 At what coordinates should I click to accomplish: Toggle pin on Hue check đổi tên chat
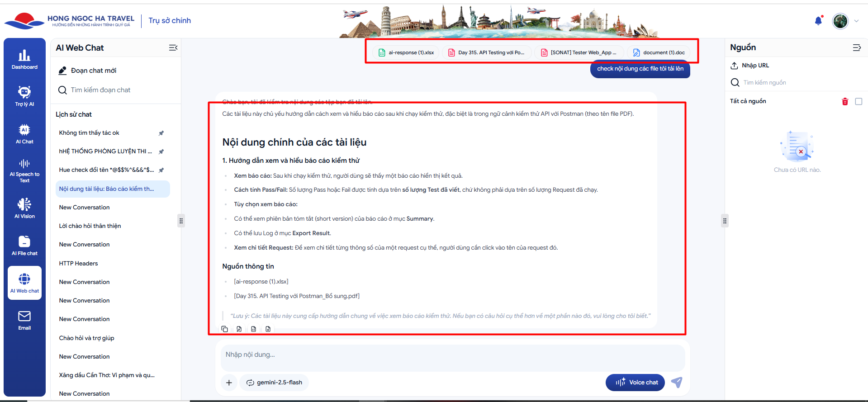click(x=161, y=170)
